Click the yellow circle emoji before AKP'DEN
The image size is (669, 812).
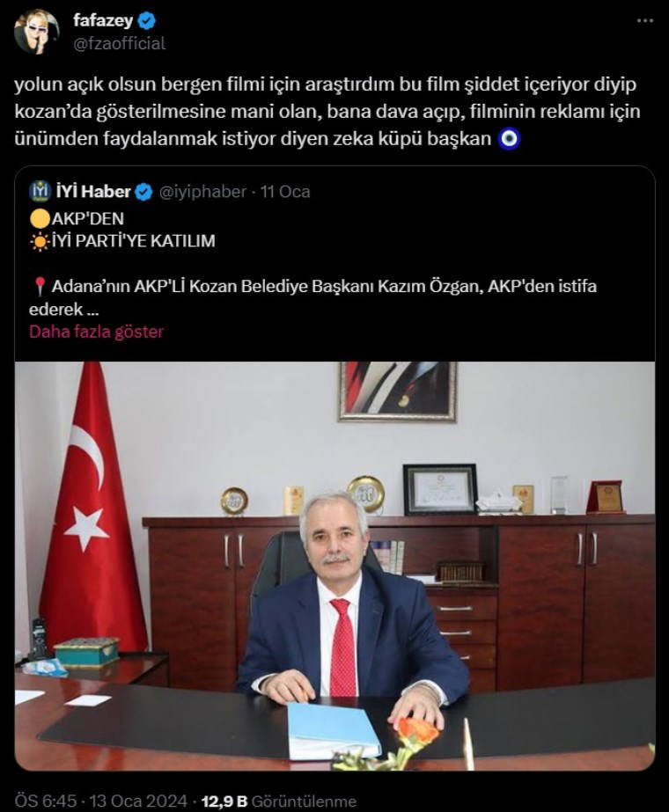(40, 219)
